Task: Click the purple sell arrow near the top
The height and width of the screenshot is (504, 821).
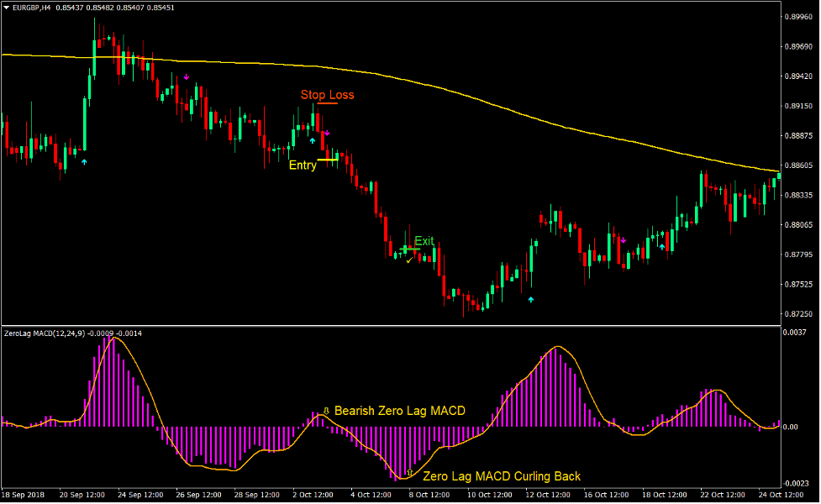Action: [185, 76]
